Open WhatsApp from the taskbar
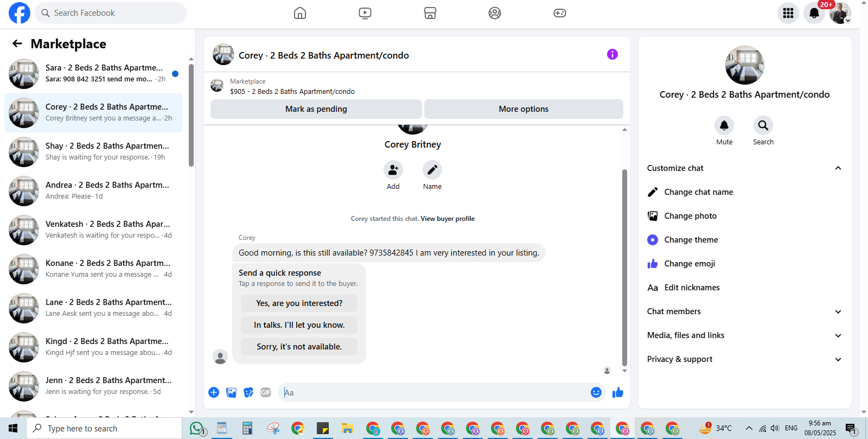This screenshot has height=439, width=868. tap(197, 428)
